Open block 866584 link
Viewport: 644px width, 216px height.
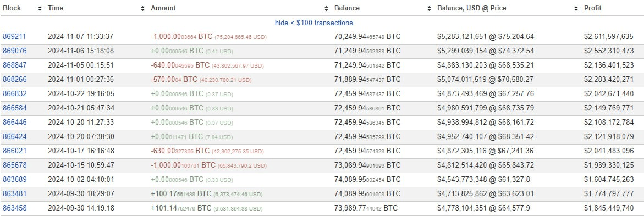(14, 108)
